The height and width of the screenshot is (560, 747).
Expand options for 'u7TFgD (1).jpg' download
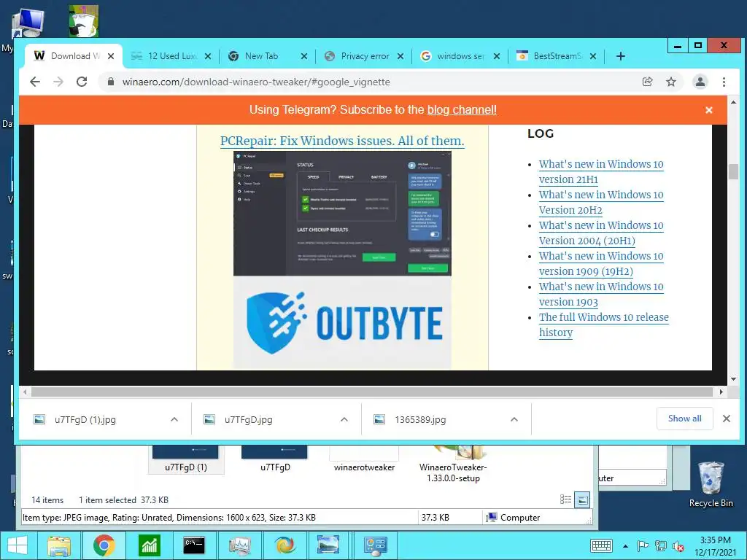coord(174,419)
